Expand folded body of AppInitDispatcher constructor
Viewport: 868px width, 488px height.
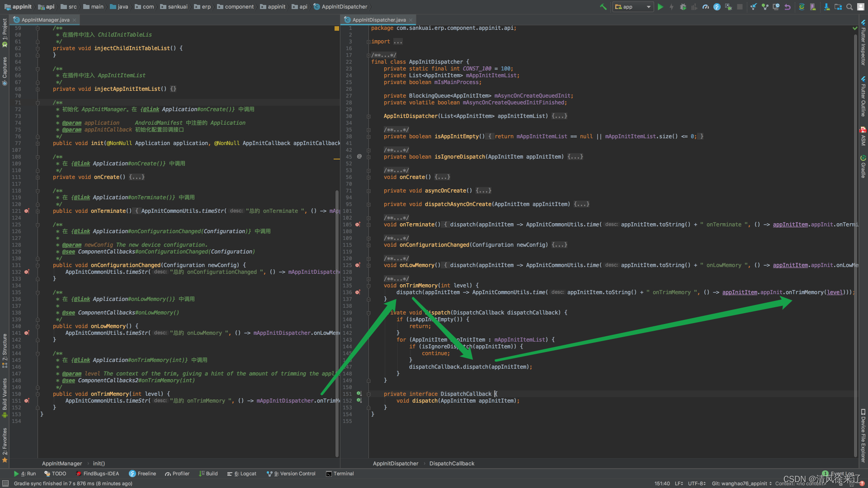click(559, 116)
